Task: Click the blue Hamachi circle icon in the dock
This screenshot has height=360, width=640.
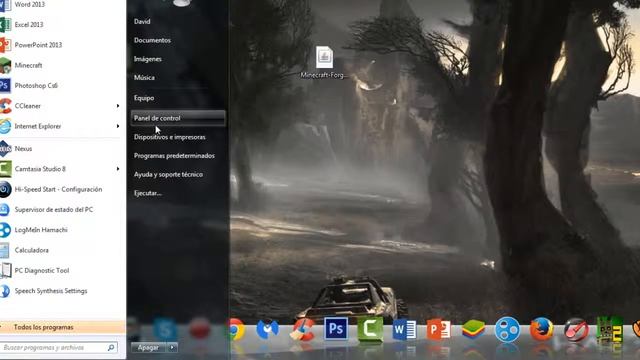Action: pyautogui.click(x=507, y=329)
